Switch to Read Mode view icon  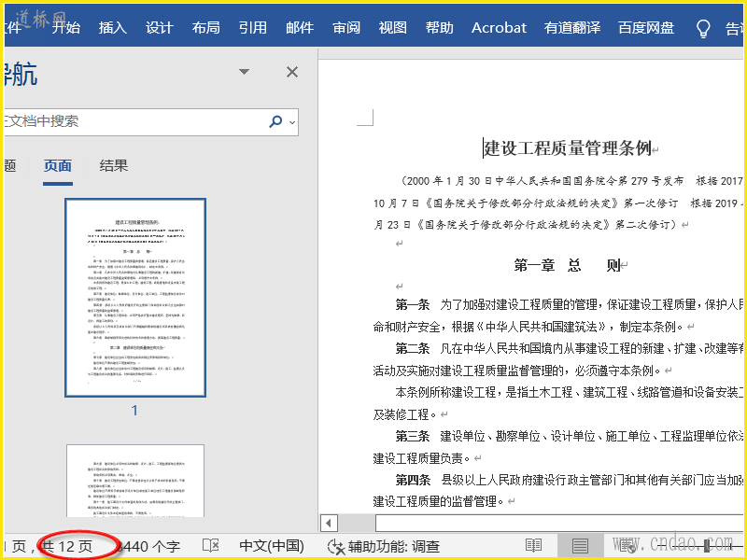[533, 546]
